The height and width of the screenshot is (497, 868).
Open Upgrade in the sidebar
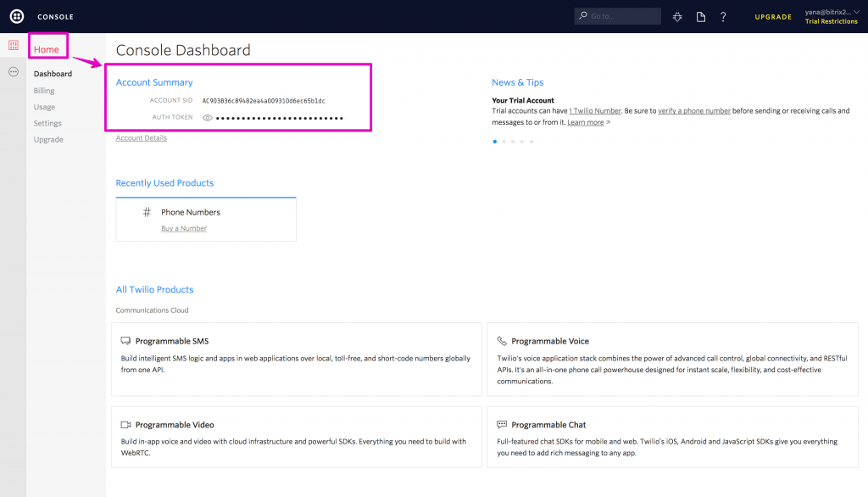[48, 140]
